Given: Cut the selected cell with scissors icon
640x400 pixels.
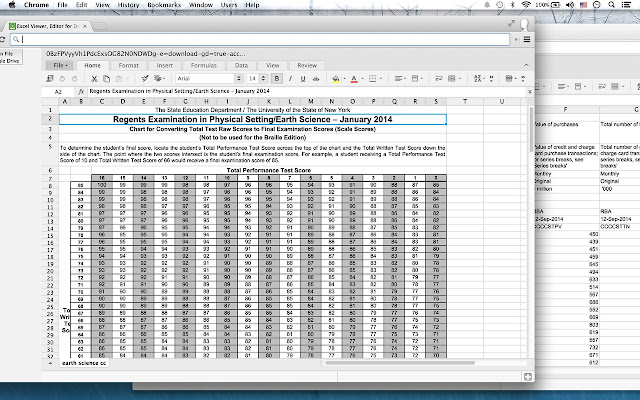Looking at the screenshot, I should click(x=94, y=78).
